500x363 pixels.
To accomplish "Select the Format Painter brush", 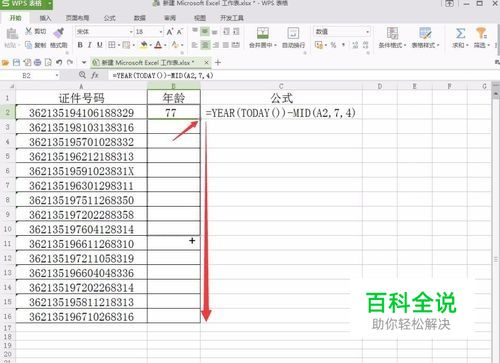I will 59,32.
